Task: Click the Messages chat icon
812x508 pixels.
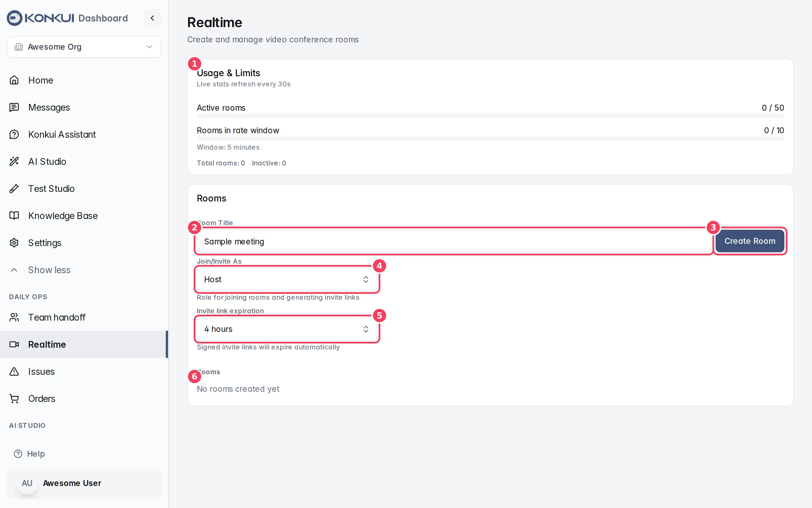Action: (14, 107)
